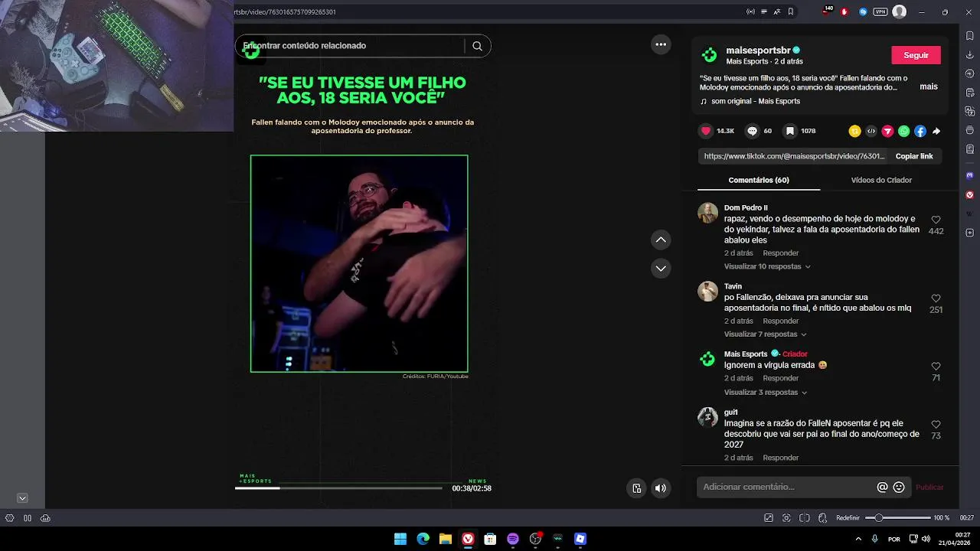Share to Facebook
This screenshot has height=551, width=980.
(920, 131)
